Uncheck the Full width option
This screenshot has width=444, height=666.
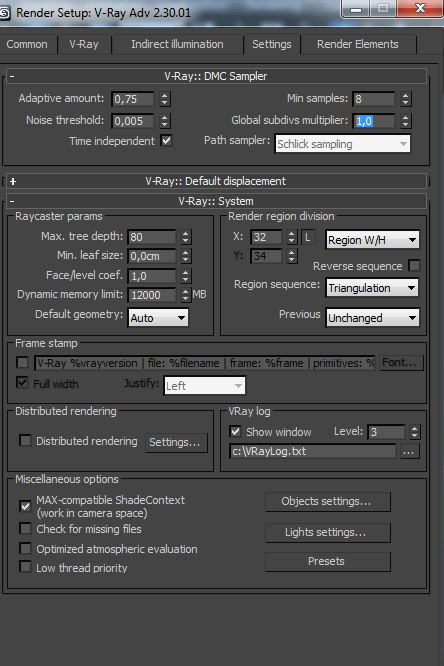22,383
